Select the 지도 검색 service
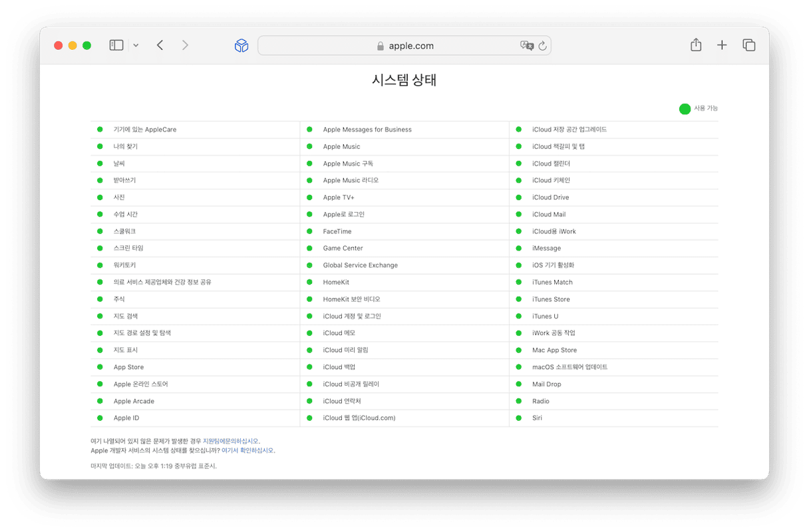 pyautogui.click(x=195, y=316)
